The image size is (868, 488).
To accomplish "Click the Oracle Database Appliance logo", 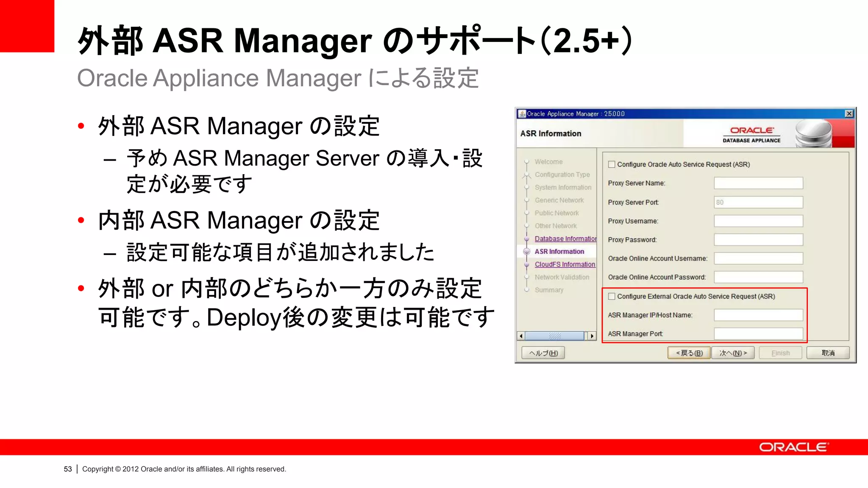I will point(751,135).
